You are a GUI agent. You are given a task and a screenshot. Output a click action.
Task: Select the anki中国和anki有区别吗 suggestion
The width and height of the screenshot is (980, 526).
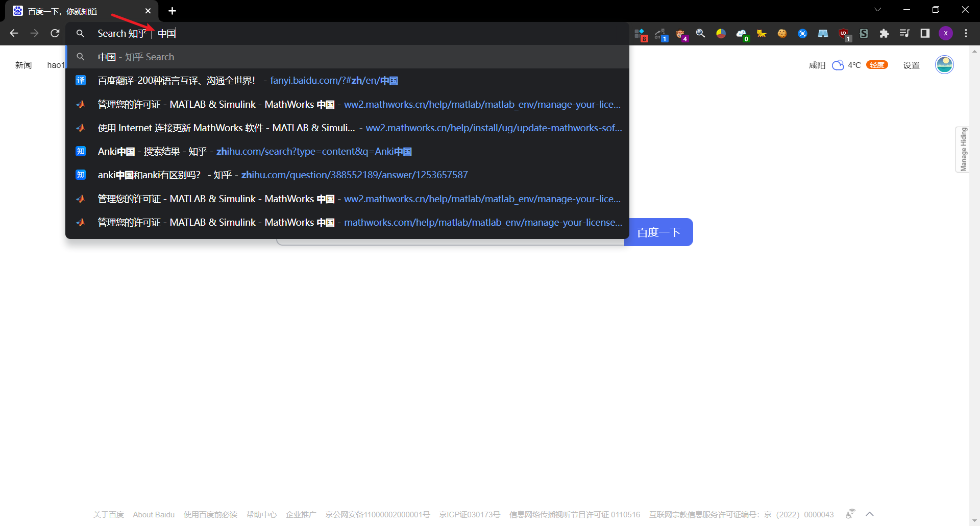coord(347,175)
